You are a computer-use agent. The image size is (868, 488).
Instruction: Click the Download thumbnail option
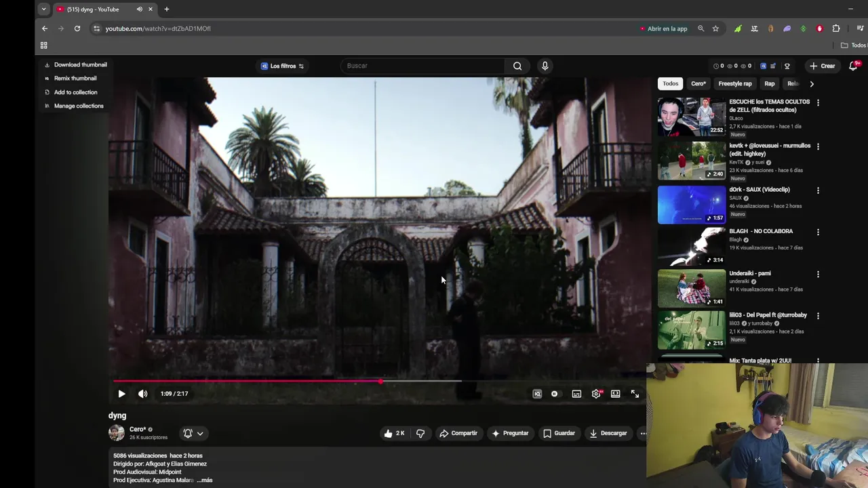(75, 65)
